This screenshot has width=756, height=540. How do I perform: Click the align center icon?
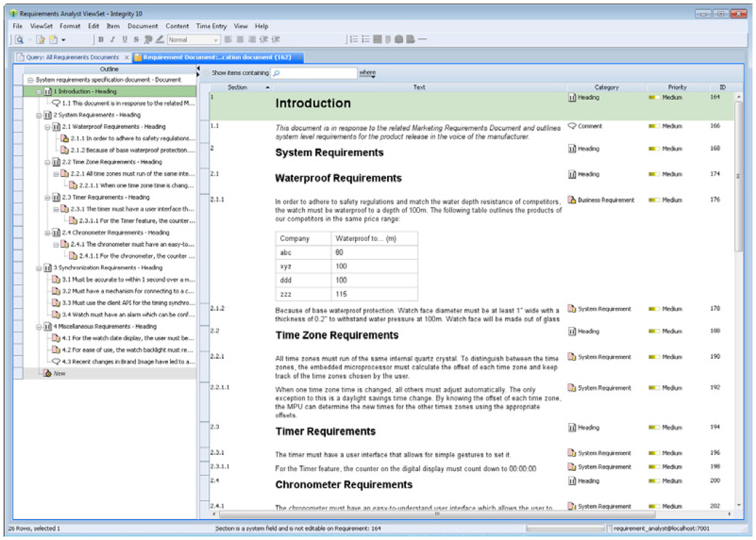240,40
